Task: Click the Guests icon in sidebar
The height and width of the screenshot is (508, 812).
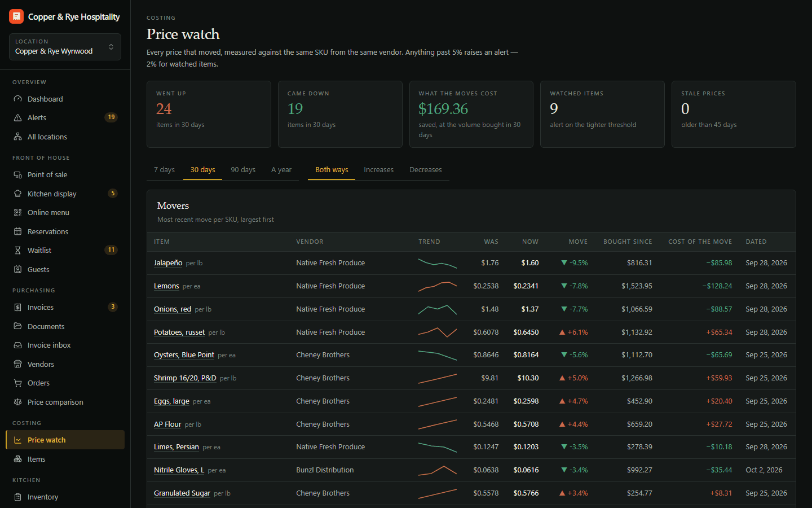Action: [x=17, y=269]
